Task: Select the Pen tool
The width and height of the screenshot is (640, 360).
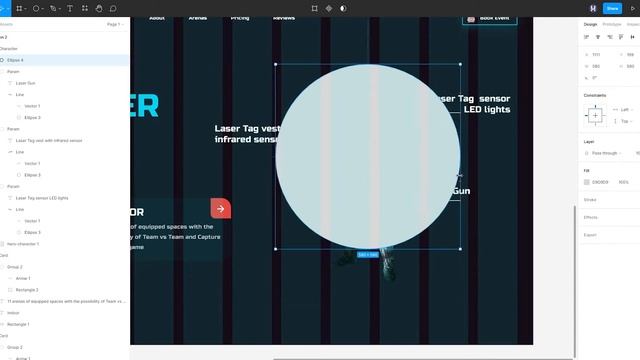Action: tap(53, 8)
